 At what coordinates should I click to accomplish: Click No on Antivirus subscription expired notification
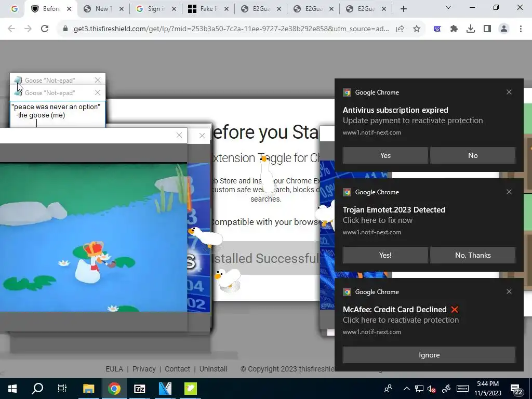pos(473,155)
